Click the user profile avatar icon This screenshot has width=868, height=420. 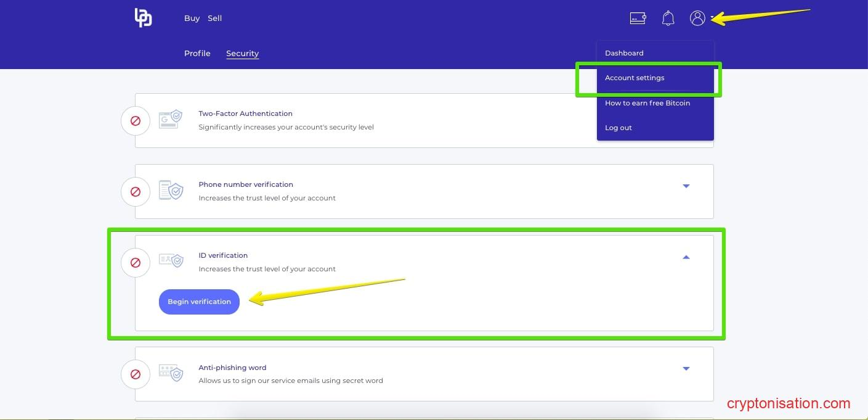pos(697,18)
